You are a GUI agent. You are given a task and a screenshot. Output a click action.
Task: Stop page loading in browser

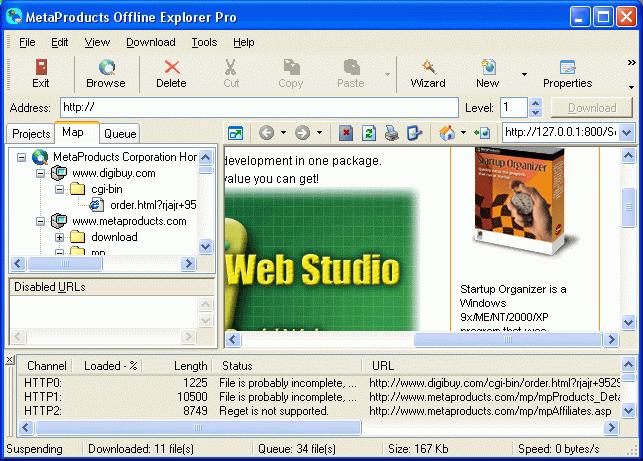click(346, 133)
